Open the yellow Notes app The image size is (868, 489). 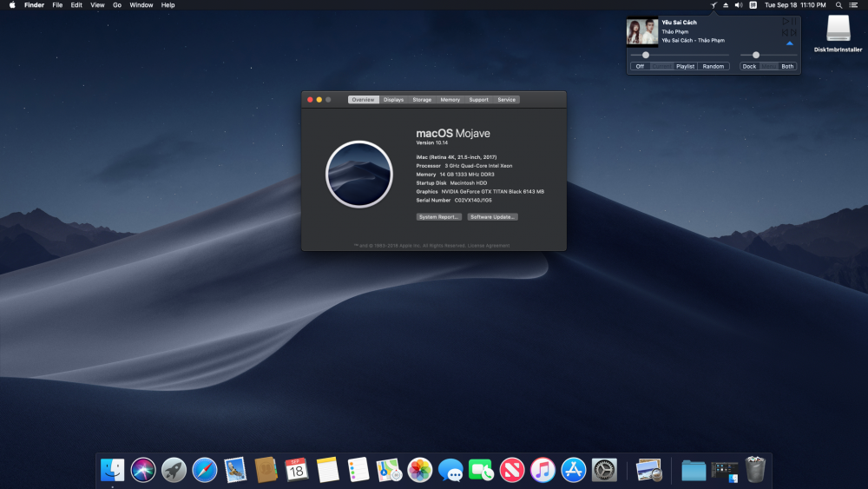point(328,470)
